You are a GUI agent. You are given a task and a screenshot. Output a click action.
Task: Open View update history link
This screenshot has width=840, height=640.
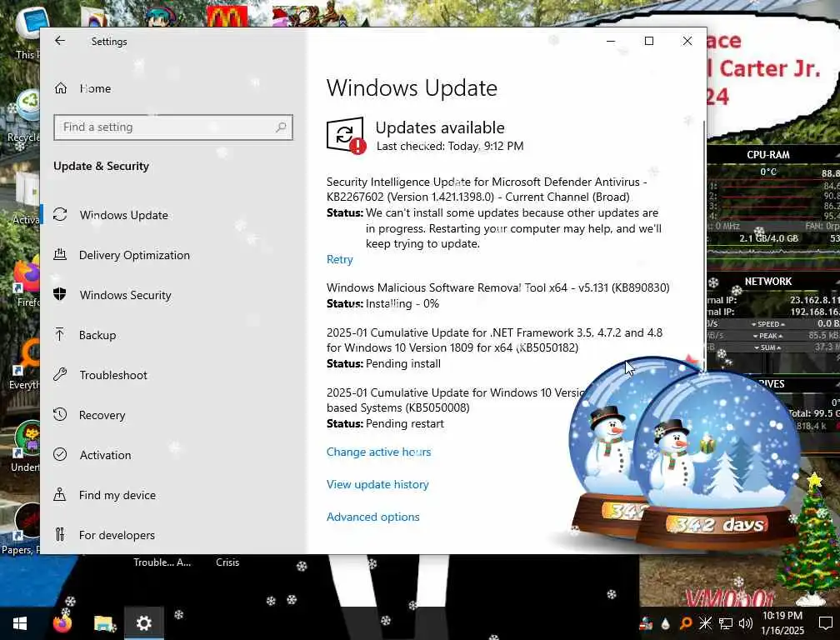click(377, 484)
